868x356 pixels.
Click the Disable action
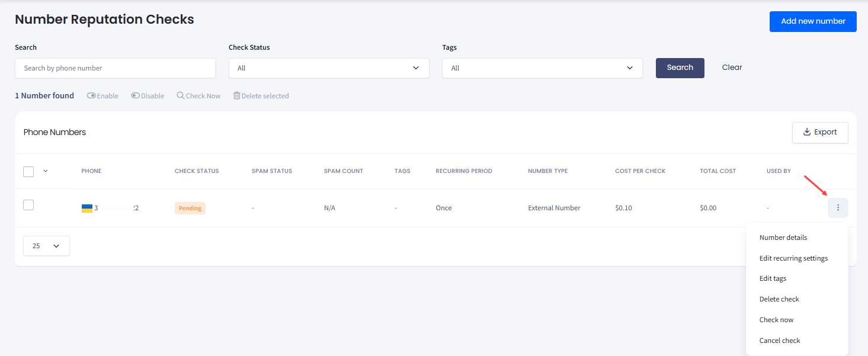pyautogui.click(x=148, y=96)
